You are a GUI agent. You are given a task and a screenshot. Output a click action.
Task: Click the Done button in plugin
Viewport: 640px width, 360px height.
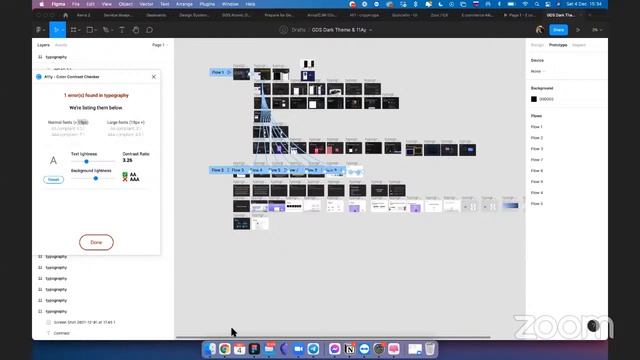click(96, 242)
